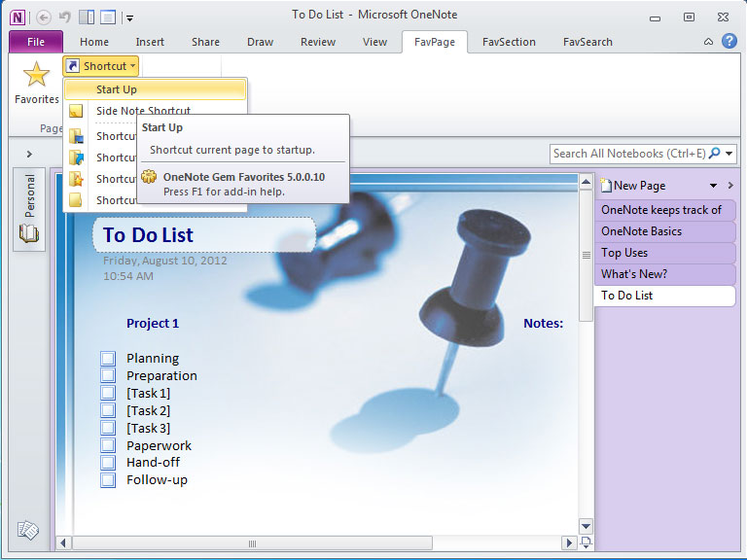Click the search magnifier icon
The width and height of the screenshot is (747, 560).
714,154
